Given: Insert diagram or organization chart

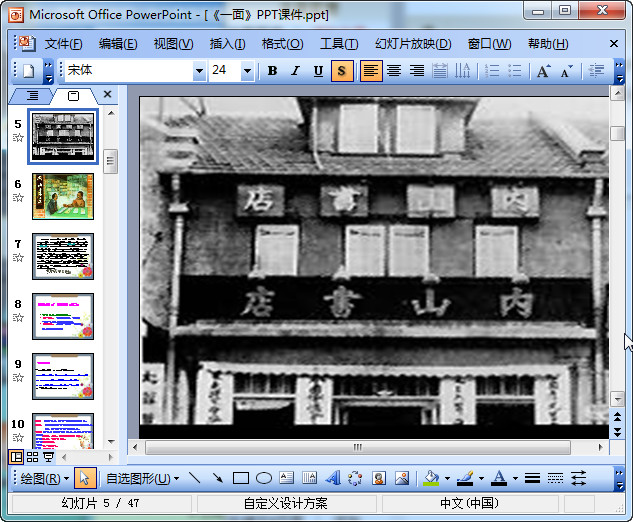Looking at the screenshot, I should [x=355, y=478].
